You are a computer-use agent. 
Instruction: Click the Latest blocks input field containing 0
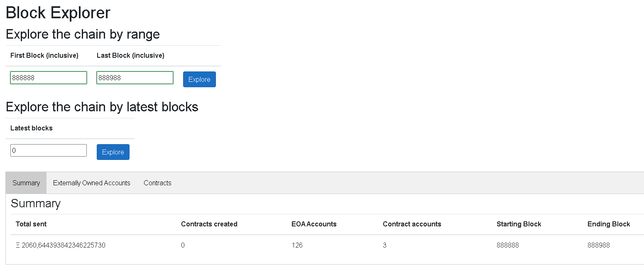[49, 150]
